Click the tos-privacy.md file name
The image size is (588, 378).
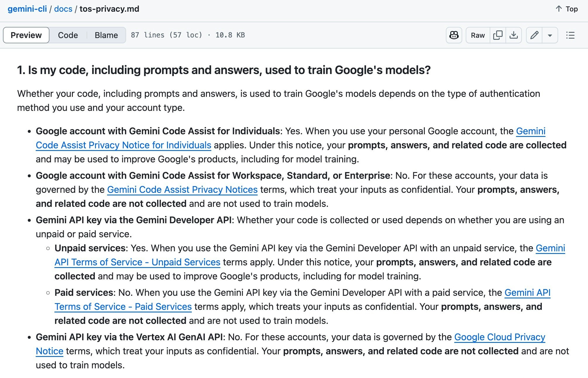point(109,9)
